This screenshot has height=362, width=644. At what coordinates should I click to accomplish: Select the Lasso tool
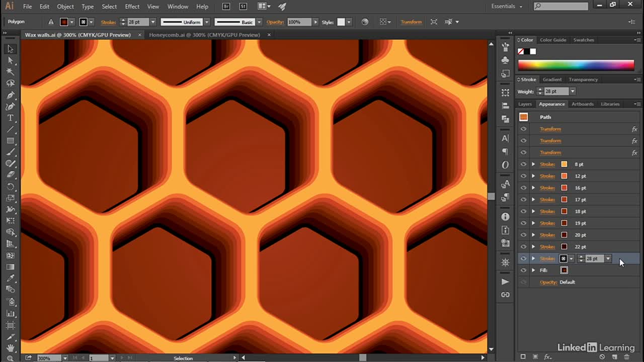[x=10, y=83]
